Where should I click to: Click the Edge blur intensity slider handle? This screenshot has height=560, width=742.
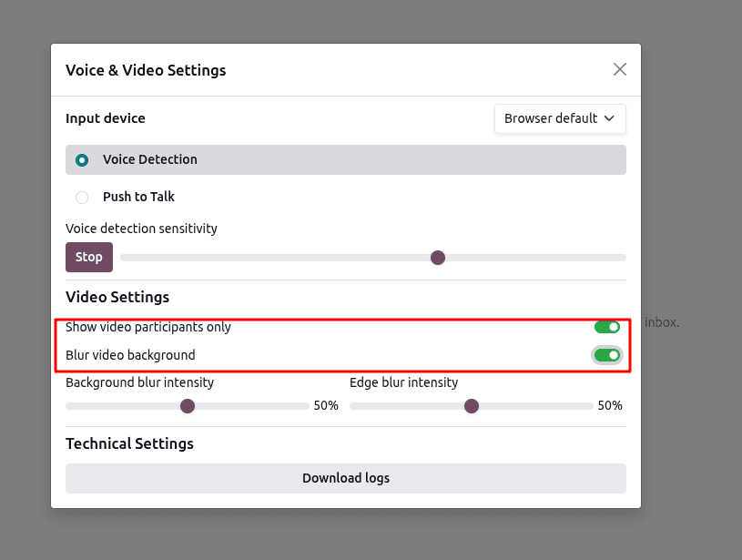tap(472, 406)
